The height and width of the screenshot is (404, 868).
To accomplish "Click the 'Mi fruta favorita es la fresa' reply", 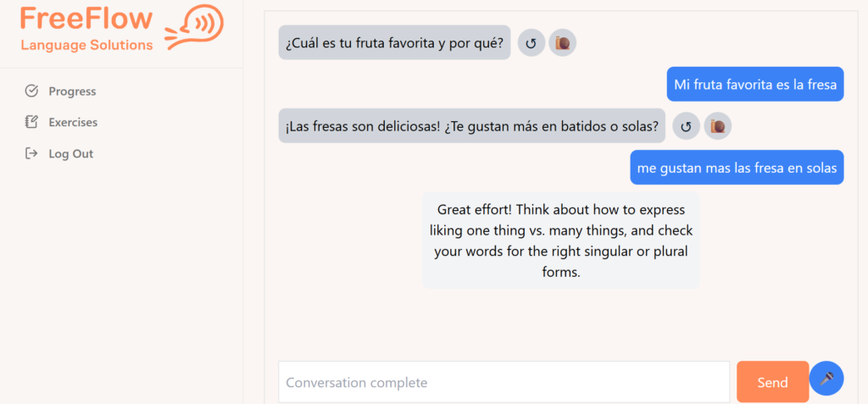I will [x=754, y=84].
